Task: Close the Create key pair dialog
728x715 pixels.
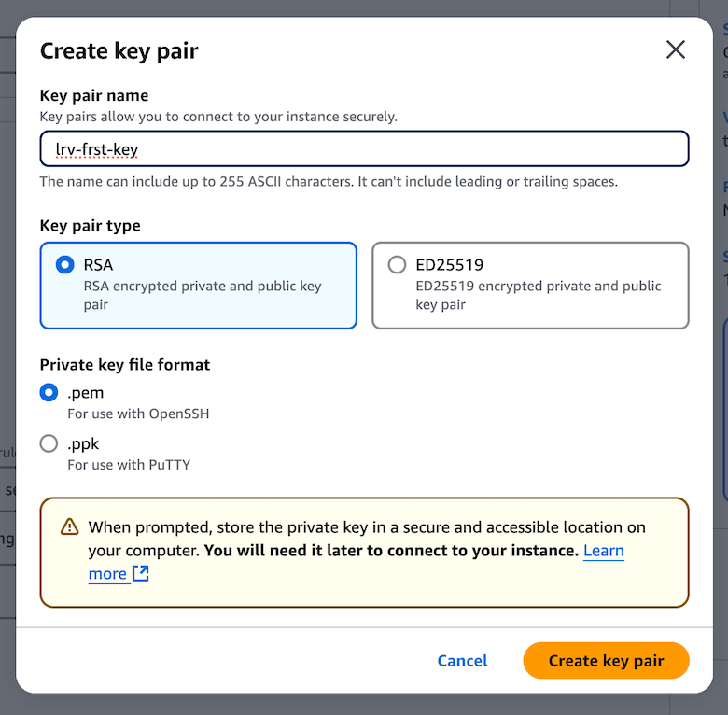Action: tap(675, 49)
